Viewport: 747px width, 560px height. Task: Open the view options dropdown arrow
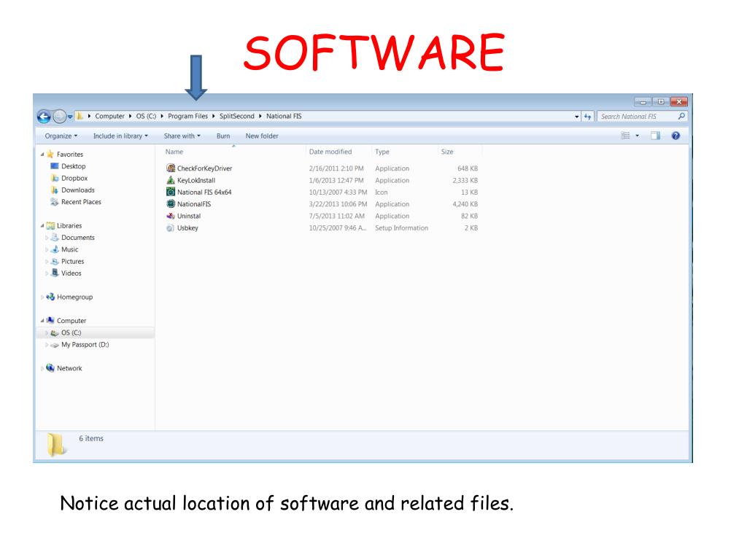coord(638,136)
